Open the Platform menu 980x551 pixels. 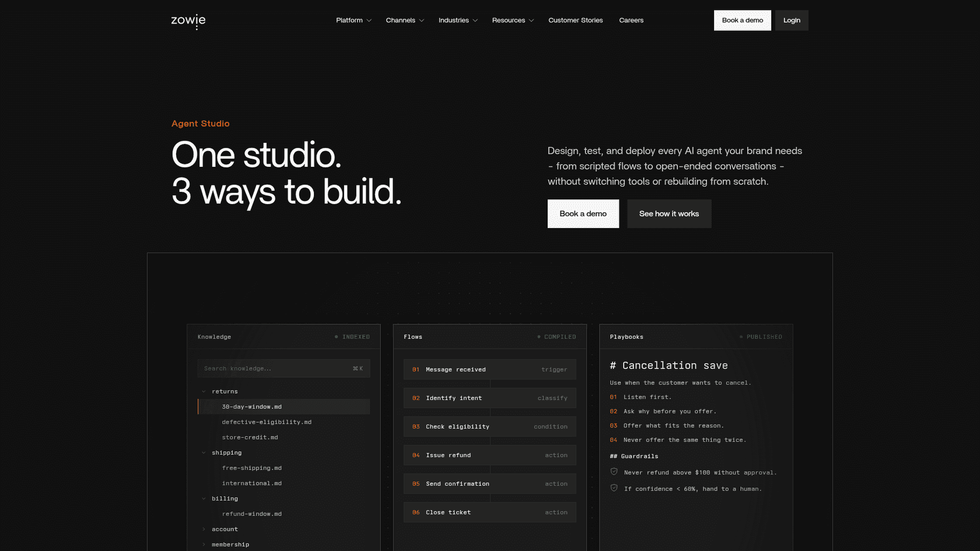(x=353, y=20)
